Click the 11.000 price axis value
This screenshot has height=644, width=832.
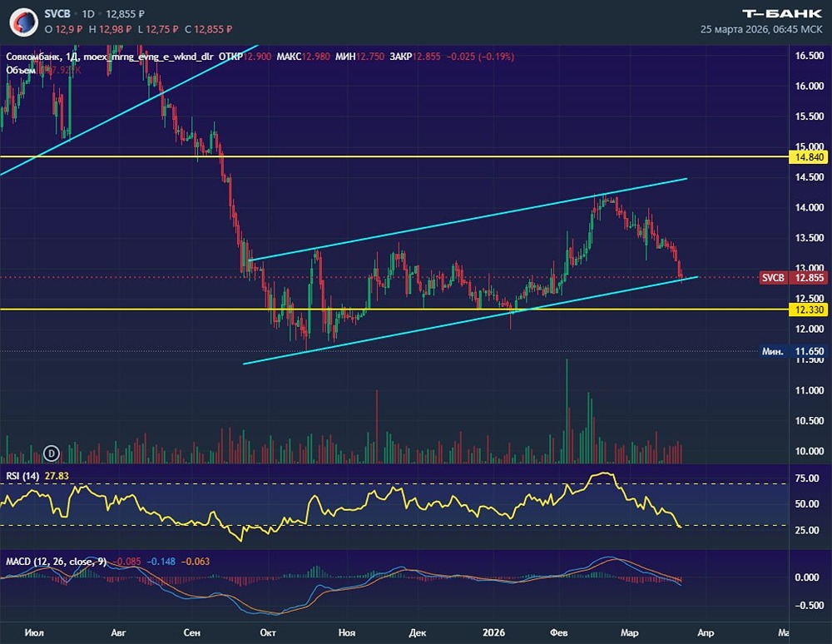[810, 390]
